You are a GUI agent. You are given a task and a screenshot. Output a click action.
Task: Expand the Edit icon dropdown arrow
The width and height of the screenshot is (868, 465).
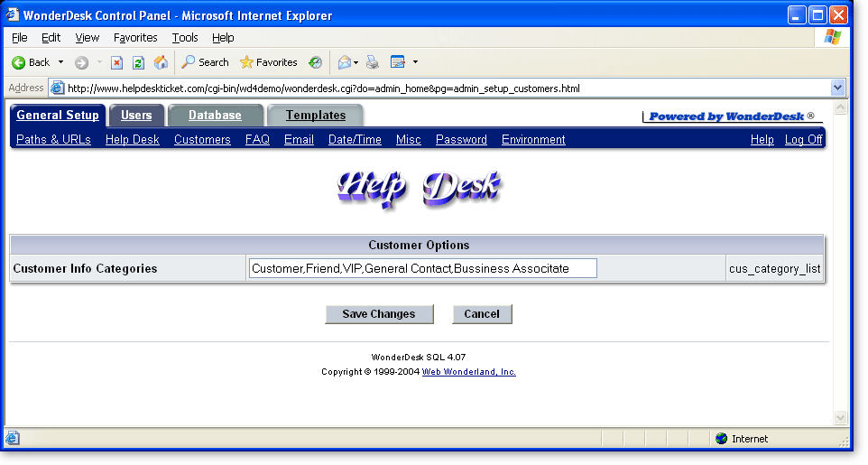tap(415, 62)
